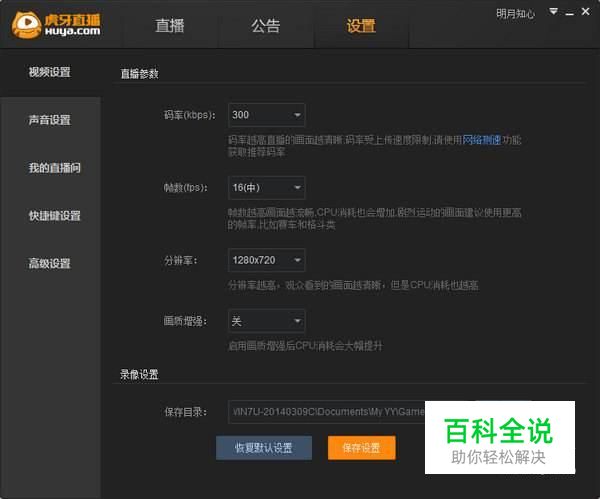Screen dimensions: 600x499
Task: Open 视频设置 in the sidebar
Action: click(x=50, y=72)
